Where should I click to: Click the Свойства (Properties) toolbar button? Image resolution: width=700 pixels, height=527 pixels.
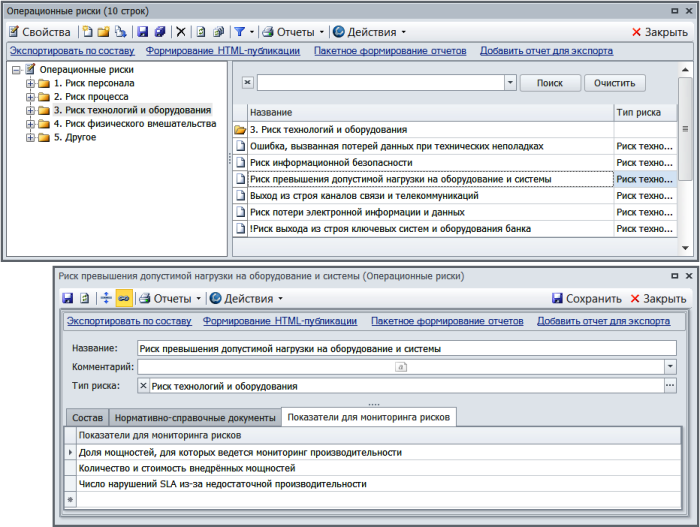point(40,32)
